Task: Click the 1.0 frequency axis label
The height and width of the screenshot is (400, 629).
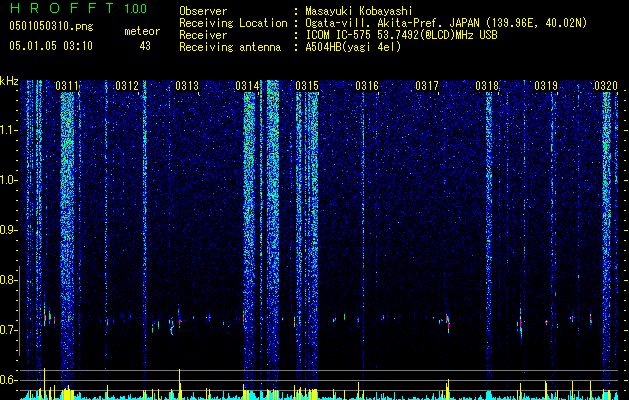Action: point(9,180)
